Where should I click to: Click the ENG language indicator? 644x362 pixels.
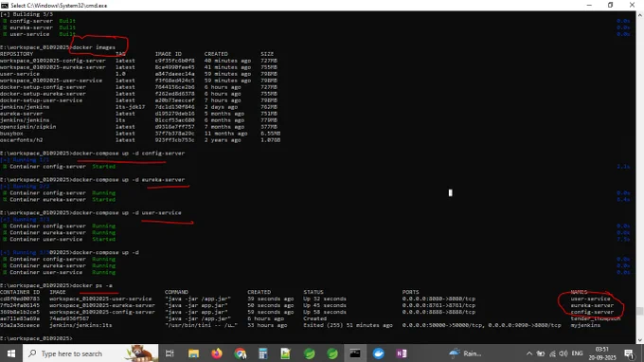tap(577, 353)
